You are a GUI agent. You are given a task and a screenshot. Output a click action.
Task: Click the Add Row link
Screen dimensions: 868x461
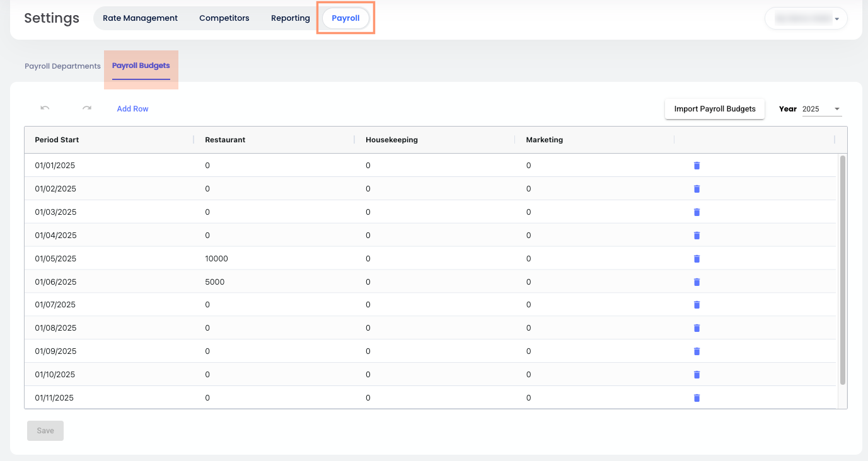coord(132,109)
